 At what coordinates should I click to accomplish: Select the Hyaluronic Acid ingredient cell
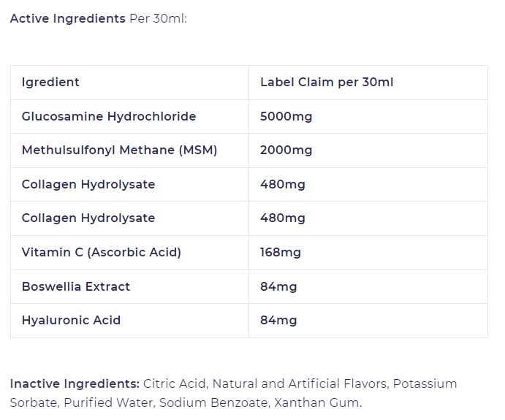pos(71,321)
